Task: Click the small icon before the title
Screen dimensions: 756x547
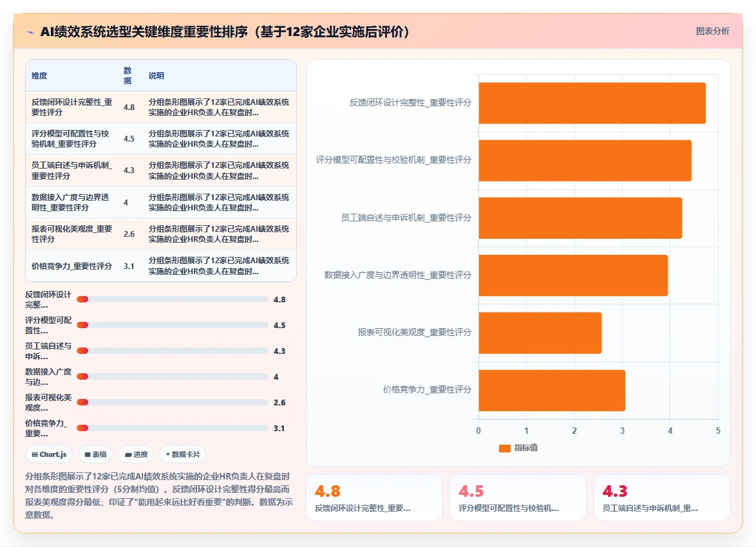Action: [31, 32]
